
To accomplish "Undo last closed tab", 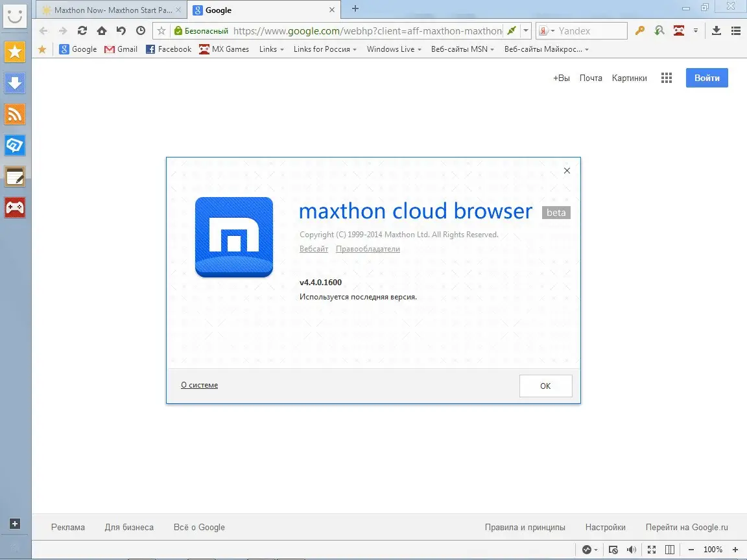I will [x=121, y=30].
